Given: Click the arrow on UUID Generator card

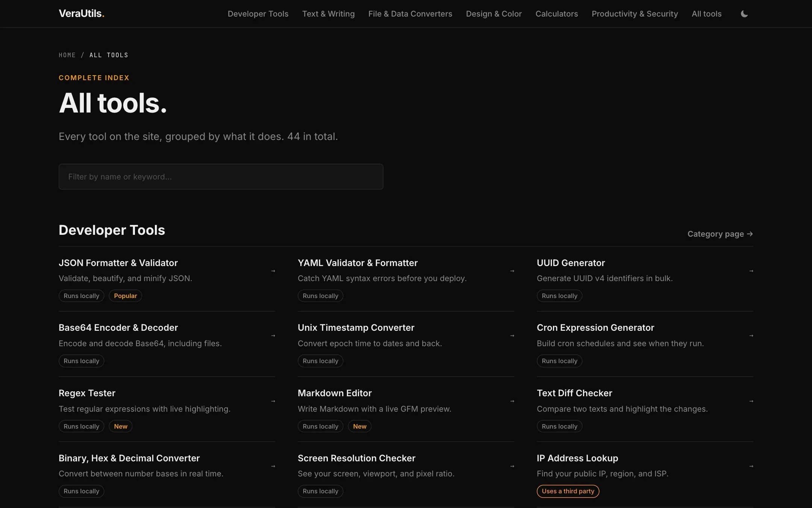Looking at the screenshot, I should [x=751, y=271].
